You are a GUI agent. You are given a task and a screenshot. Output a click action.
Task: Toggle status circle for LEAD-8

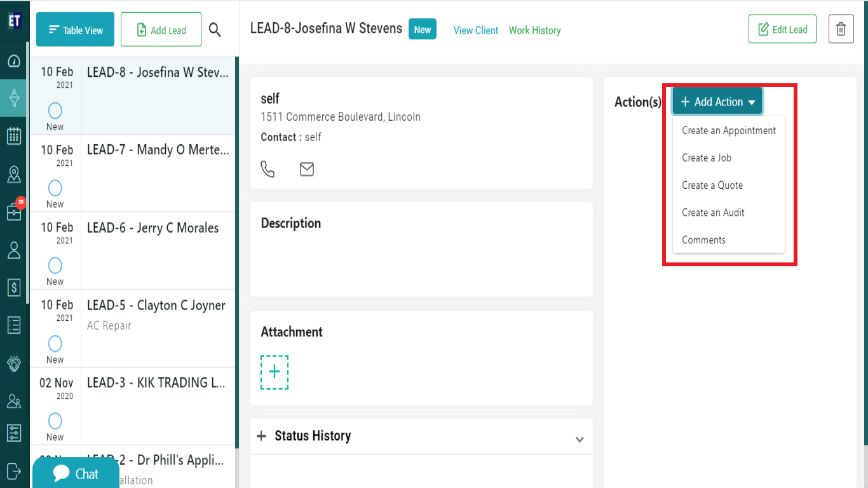pos(55,111)
